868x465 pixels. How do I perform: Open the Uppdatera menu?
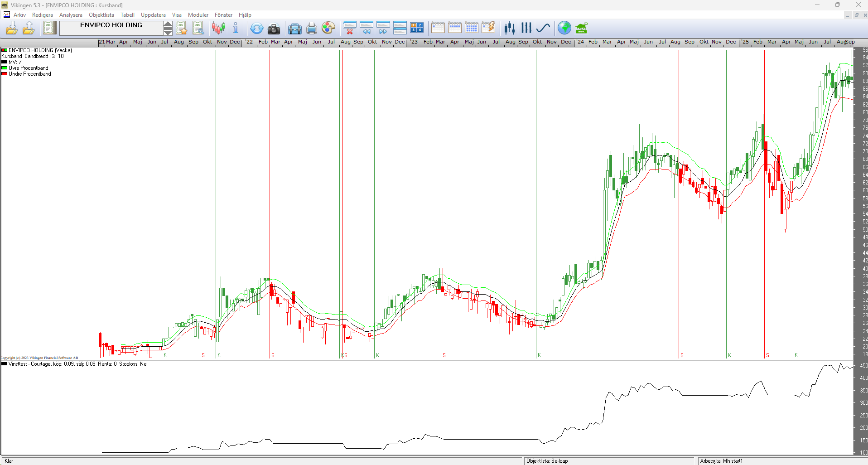tap(153, 15)
